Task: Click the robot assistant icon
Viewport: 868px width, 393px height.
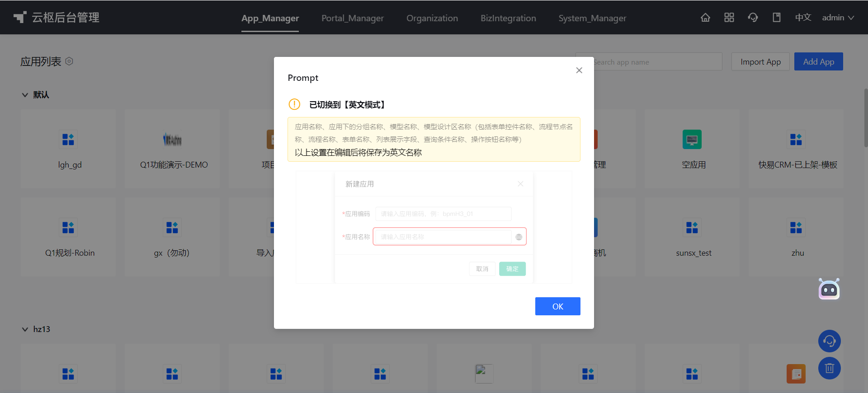Action: tap(829, 289)
